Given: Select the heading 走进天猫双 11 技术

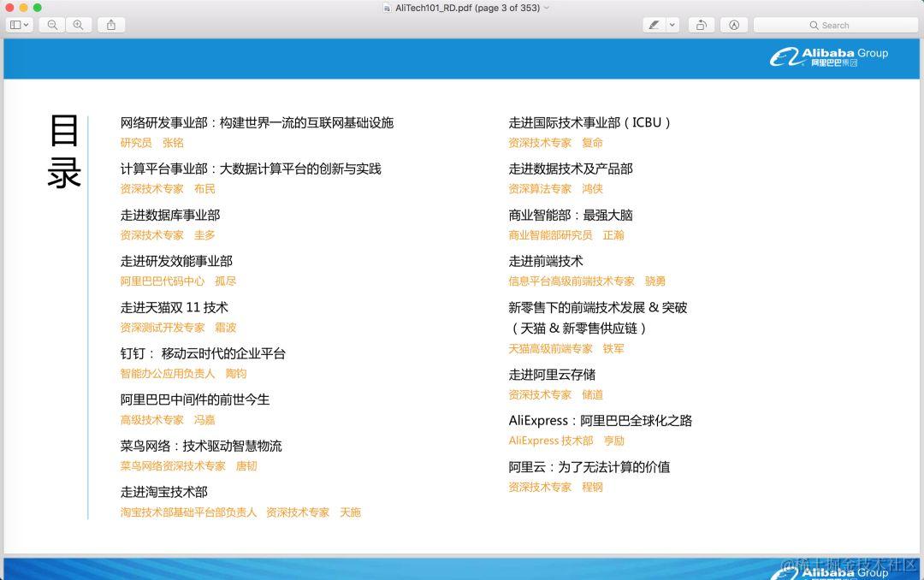Looking at the screenshot, I should [x=174, y=307].
